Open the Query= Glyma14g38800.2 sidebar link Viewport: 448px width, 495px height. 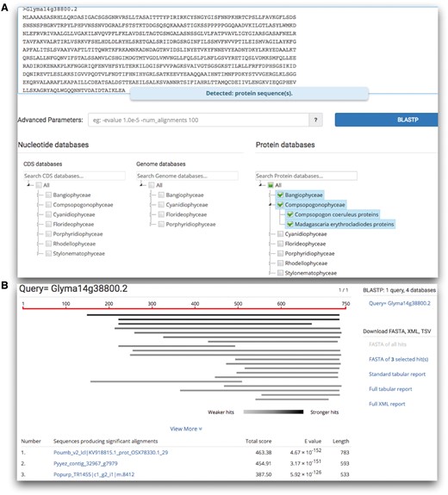pyautogui.click(x=400, y=303)
